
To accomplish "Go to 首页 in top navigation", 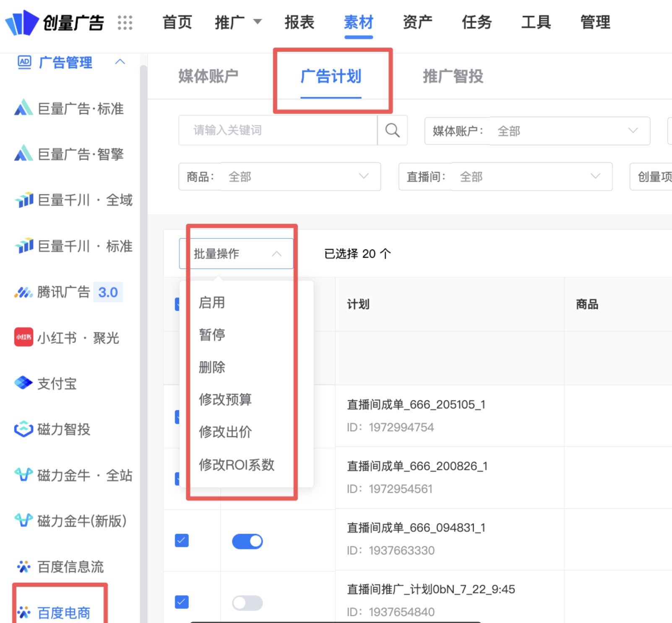I will point(177,22).
